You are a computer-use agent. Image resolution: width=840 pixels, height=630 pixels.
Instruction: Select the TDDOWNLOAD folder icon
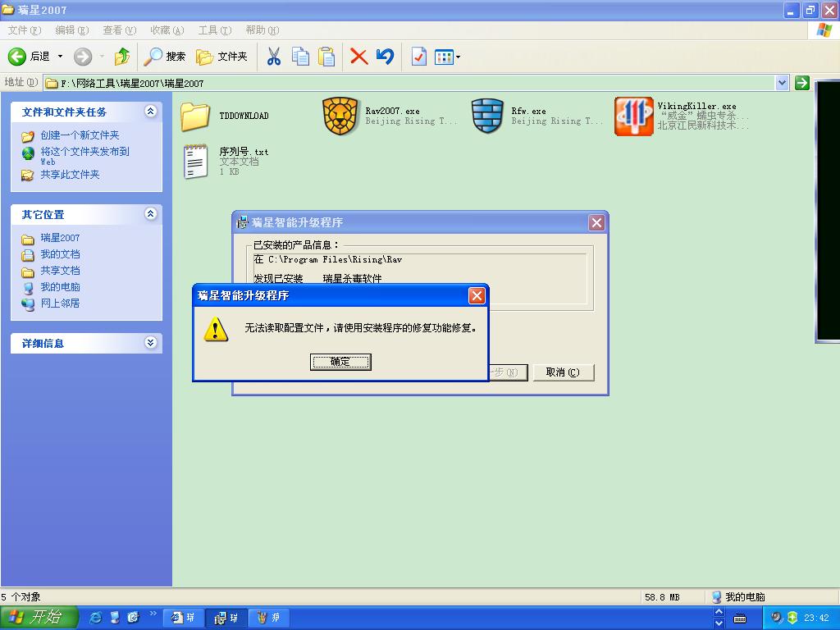point(195,116)
